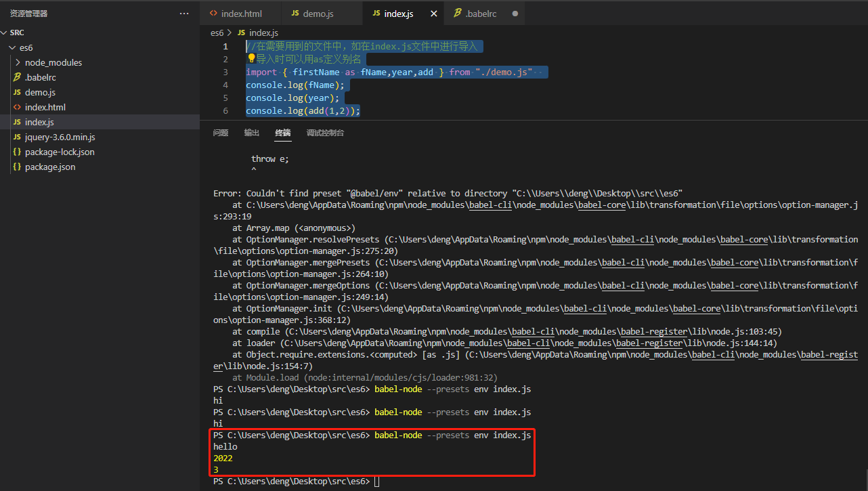868x491 pixels.
Task: Open the 问题 (Problems) panel tab
Action: click(221, 133)
